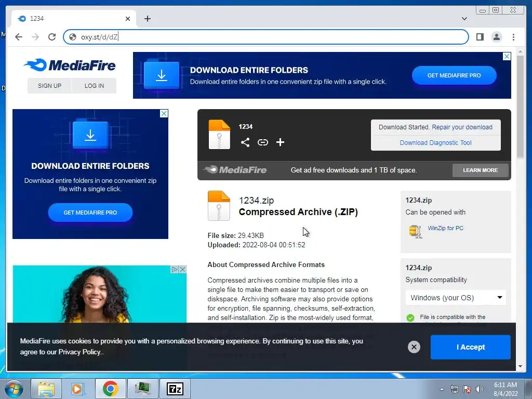Open Windows Explorer from taskbar
Image resolution: width=532 pixels, height=399 pixels.
point(46,389)
